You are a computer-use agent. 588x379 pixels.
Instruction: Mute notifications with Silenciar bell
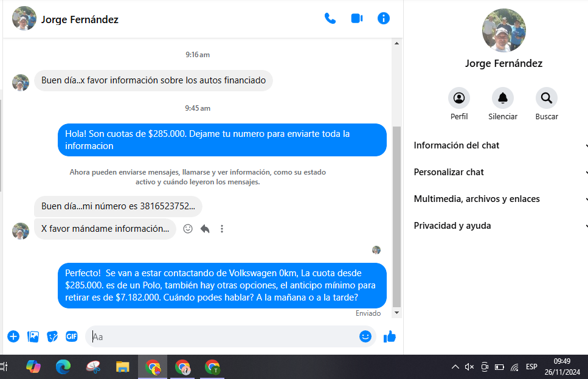click(x=503, y=98)
